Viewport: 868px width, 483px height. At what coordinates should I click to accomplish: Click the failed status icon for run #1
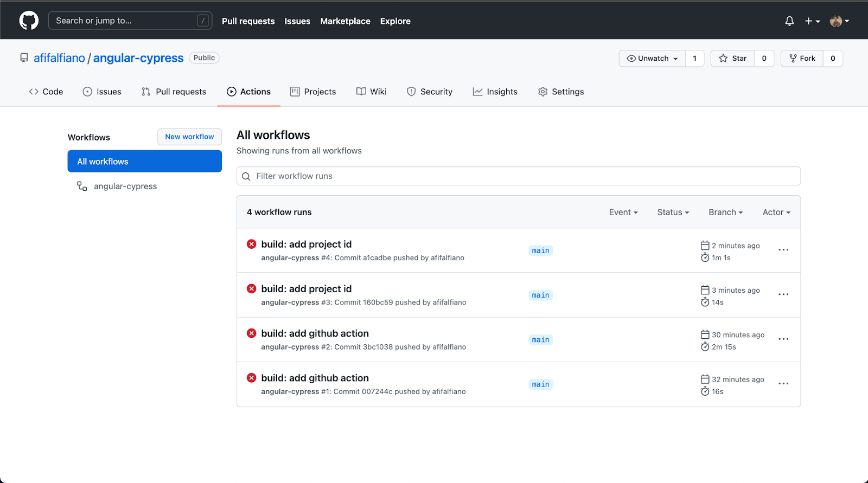click(x=252, y=377)
